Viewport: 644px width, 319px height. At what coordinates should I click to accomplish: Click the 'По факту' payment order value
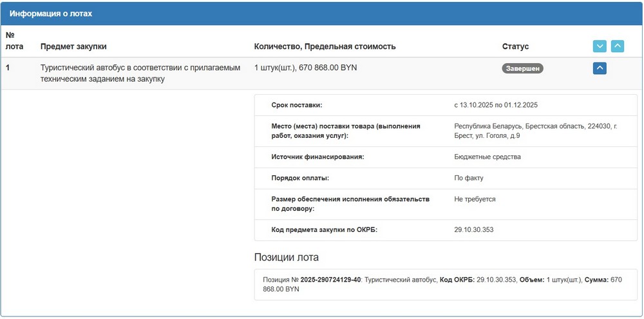[468, 178]
